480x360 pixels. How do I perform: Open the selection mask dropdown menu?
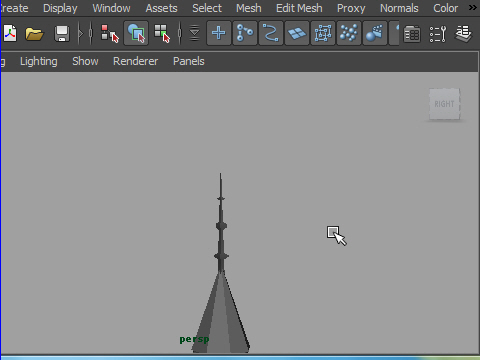pyautogui.click(x=194, y=33)
